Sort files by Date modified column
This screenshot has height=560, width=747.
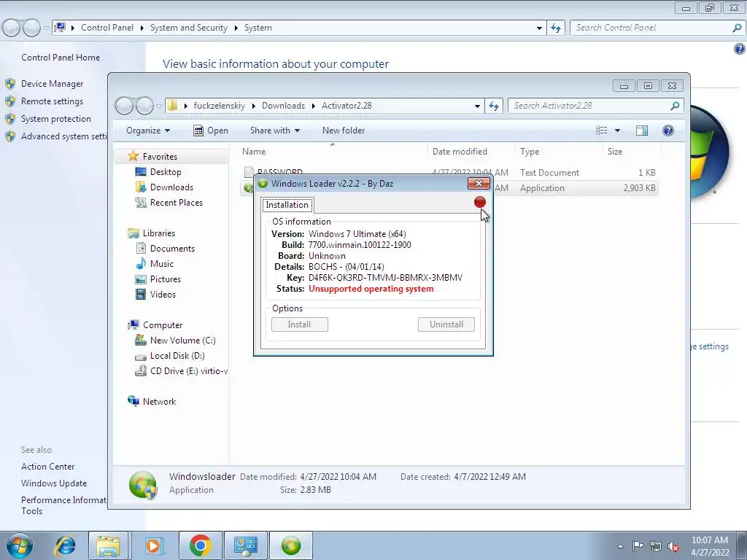coord(460,152)
